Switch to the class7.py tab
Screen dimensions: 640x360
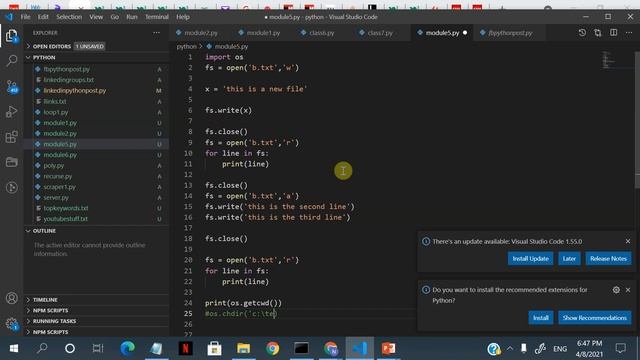click(x=380, y=33)
